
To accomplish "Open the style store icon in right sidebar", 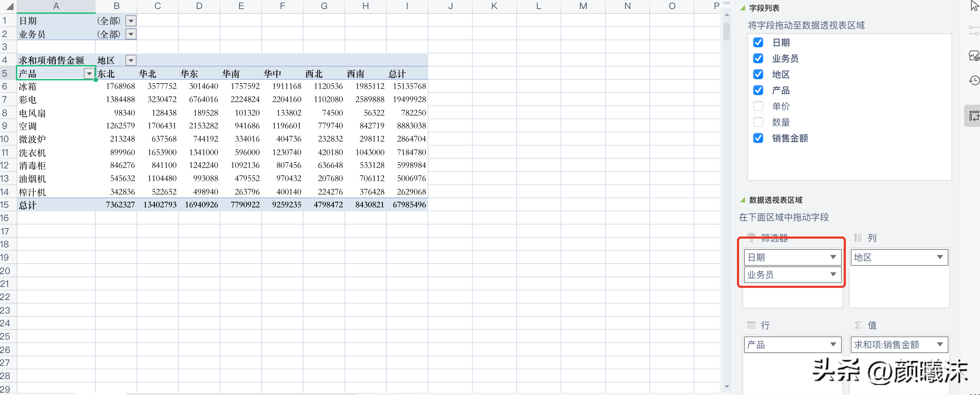I will (x=974, y=56).
